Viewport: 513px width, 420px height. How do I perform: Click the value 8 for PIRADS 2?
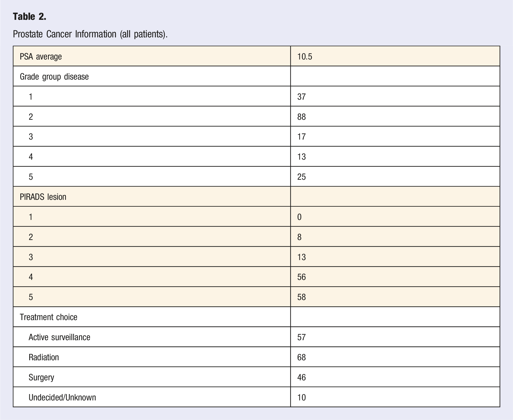299,237
